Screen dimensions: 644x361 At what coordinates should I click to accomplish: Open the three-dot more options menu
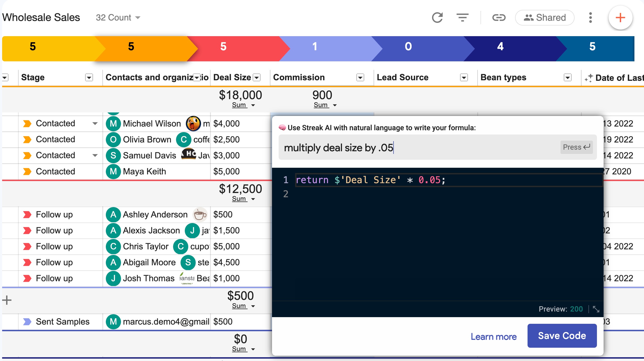[x=590, y=18]
